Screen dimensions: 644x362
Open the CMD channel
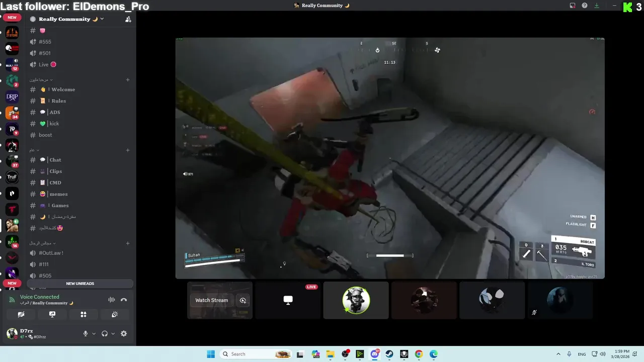pyautogui.click(x=80, y=183)
